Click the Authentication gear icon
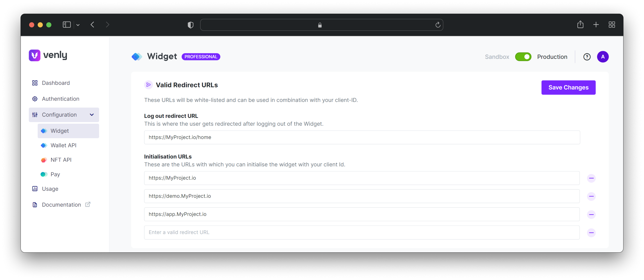Image resolution: width=644 pixels, height=280 pixels. click(x=35, y=99)
